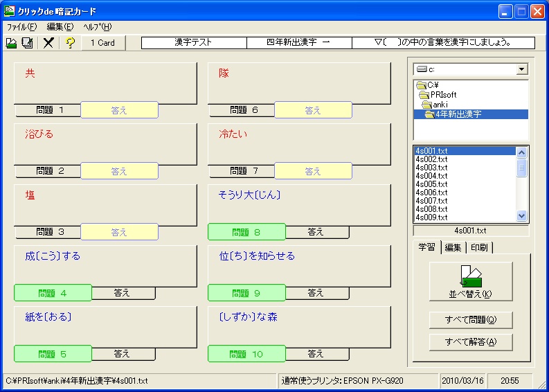This screenshot has height=392, width=549.
Task: Select file 4s005.txt
Action: (465, 184)
